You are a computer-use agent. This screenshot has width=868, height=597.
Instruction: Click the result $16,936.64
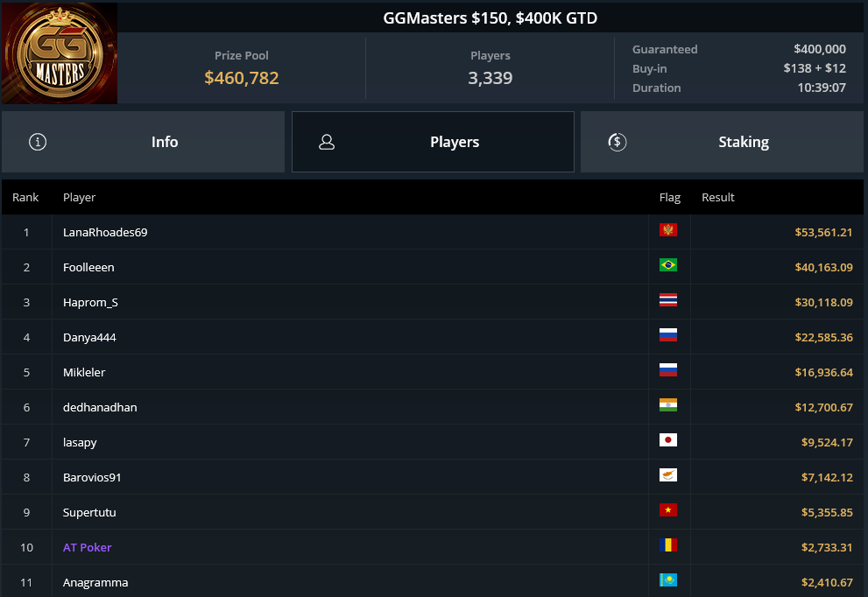pyautogui.click(x=823, y=372)
